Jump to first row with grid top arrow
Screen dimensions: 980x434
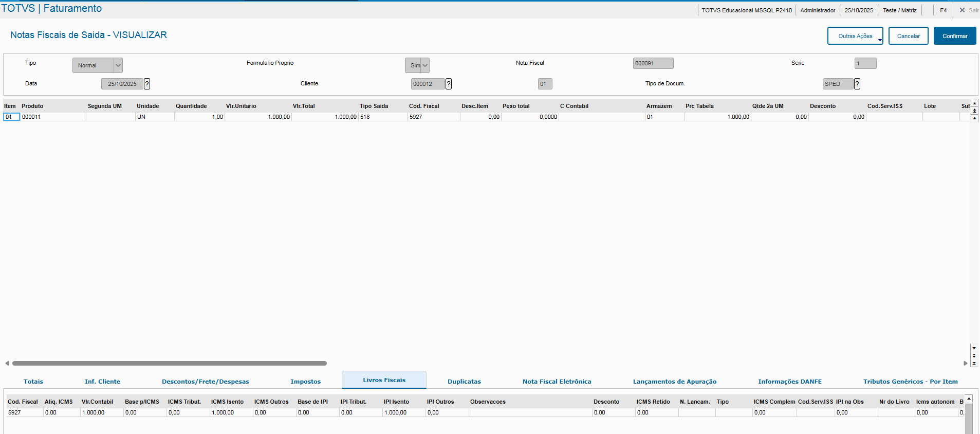(x=974, y=103)
